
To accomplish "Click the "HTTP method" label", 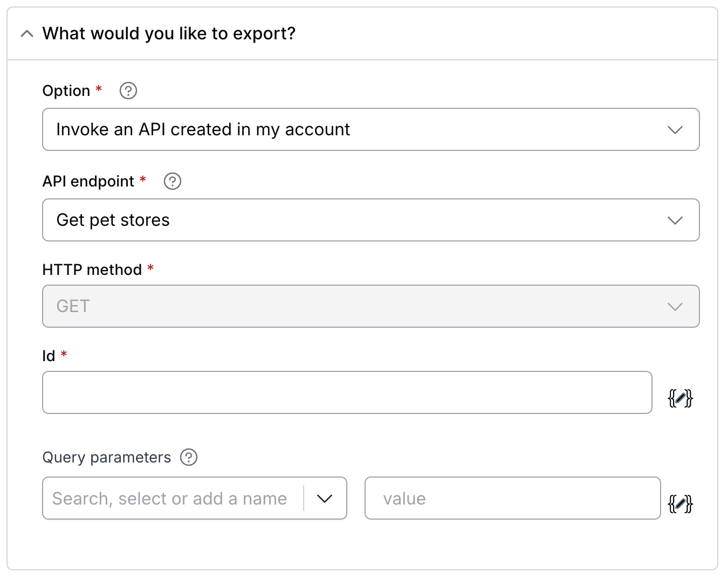I will [x=92, y=270].
